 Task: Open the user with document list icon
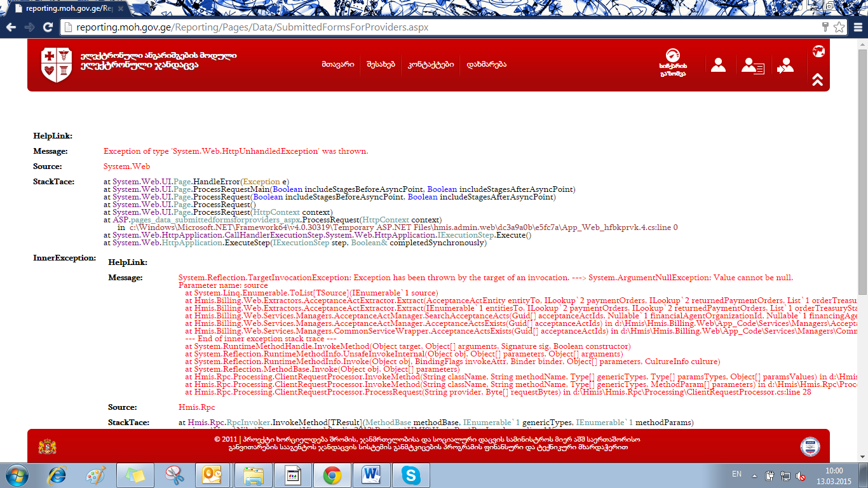pyautogui.click(x=753, y=65)
